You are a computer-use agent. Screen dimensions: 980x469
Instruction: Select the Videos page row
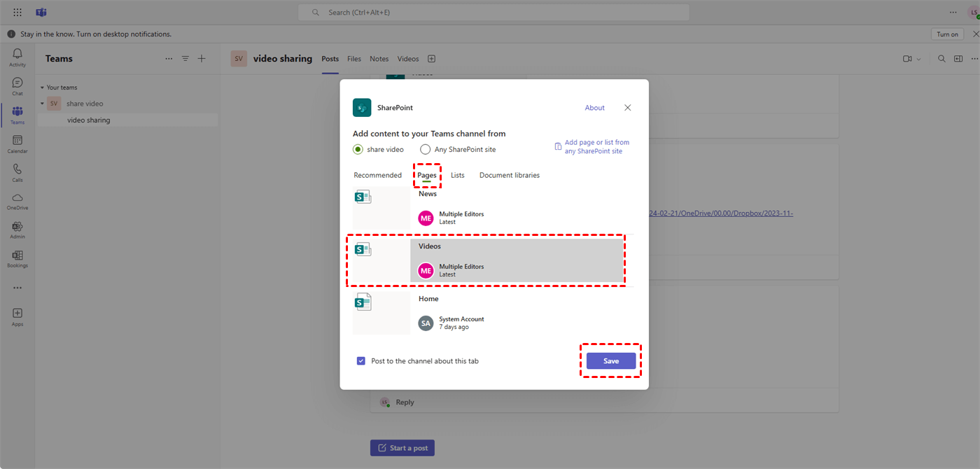tap(493, 260)
